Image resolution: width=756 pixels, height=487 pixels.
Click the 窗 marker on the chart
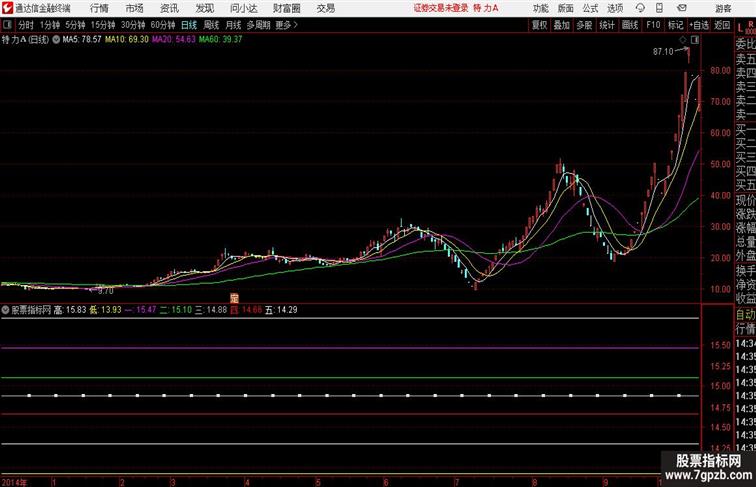[x=234, y=298]
